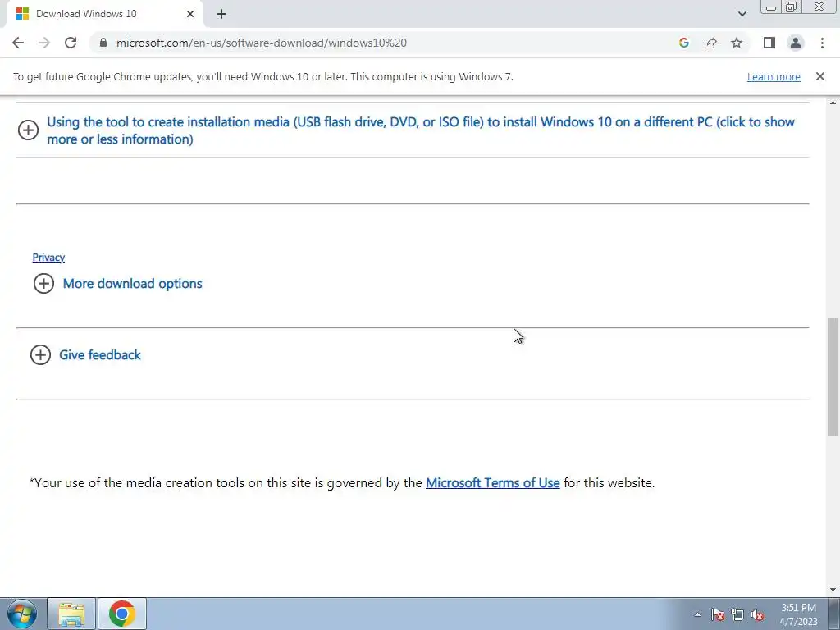The image size is (840, 630).
Task: Expand the installation media instructions section
Action: point(421,130)
